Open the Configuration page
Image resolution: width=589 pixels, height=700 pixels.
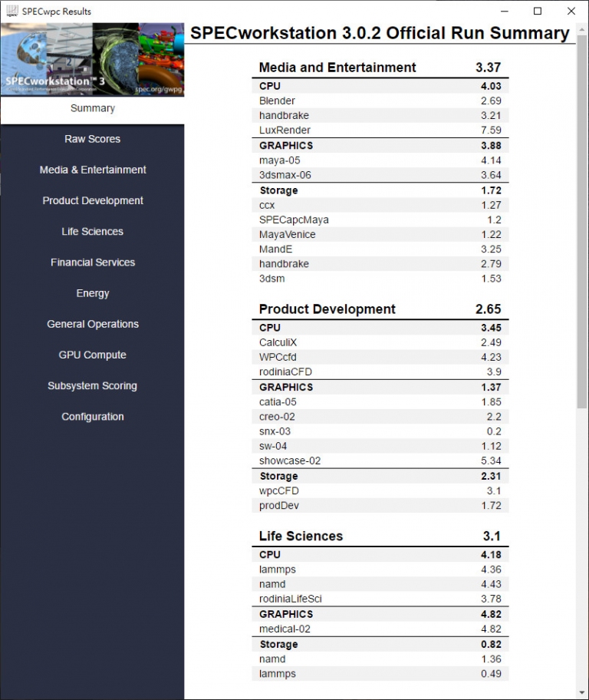(92, 417)
